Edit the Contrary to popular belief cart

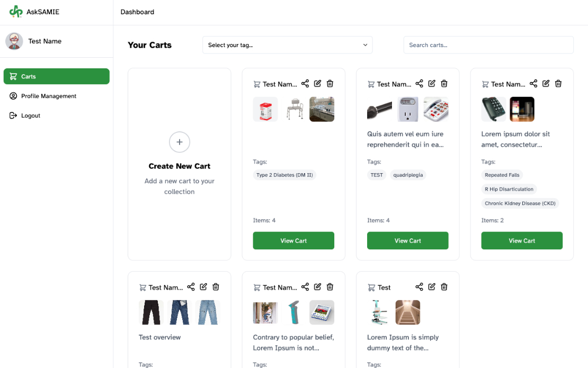(x=317, y=287)
